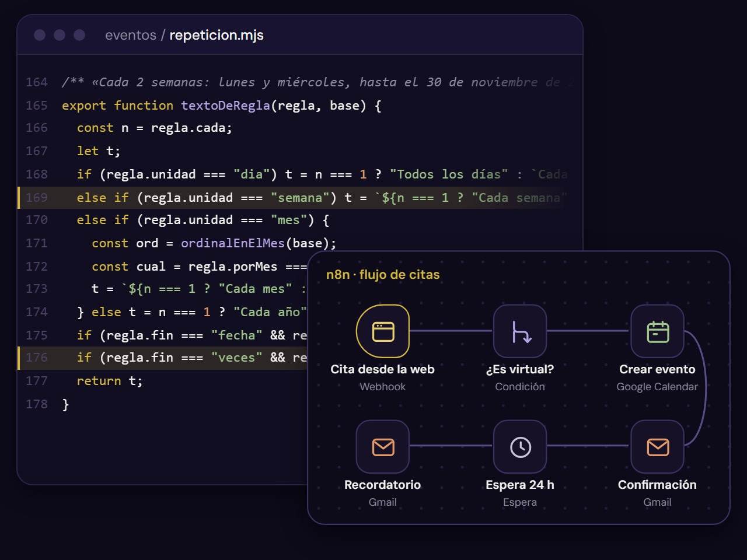
Task: Click the ¿Es virtual? condition node icon
Action: [x=520, y=331]
